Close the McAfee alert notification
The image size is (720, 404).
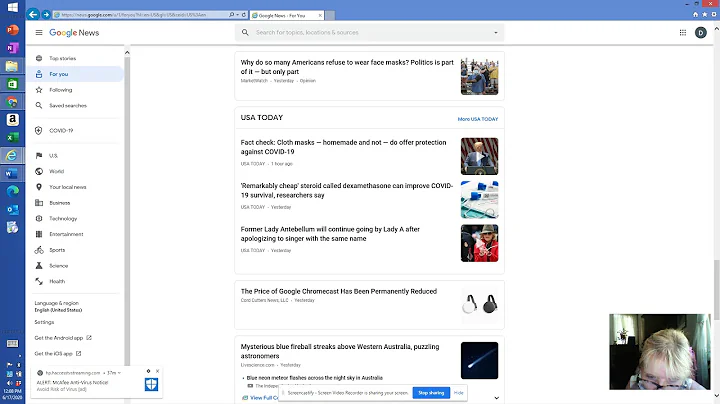pos(158,371)
